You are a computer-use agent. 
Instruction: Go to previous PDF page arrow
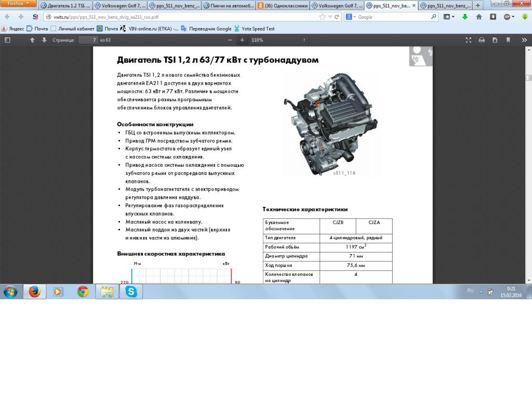[x=32, y=40]
